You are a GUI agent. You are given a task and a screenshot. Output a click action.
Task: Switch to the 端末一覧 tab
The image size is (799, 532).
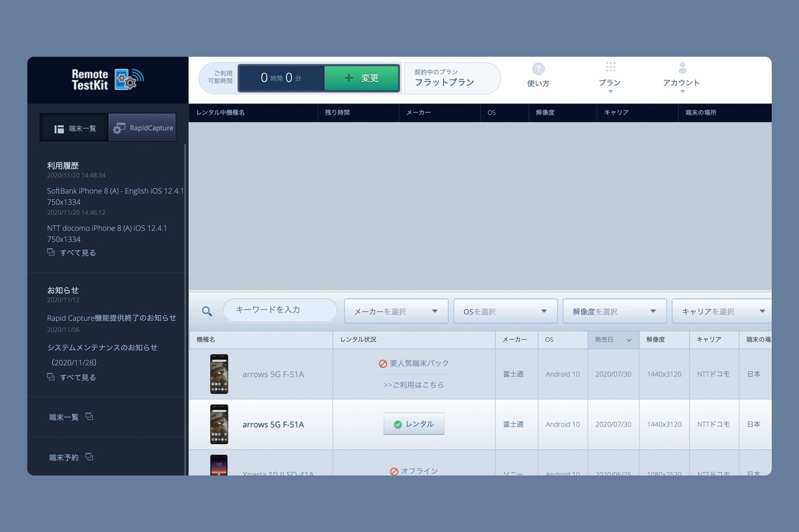point(74,128)
